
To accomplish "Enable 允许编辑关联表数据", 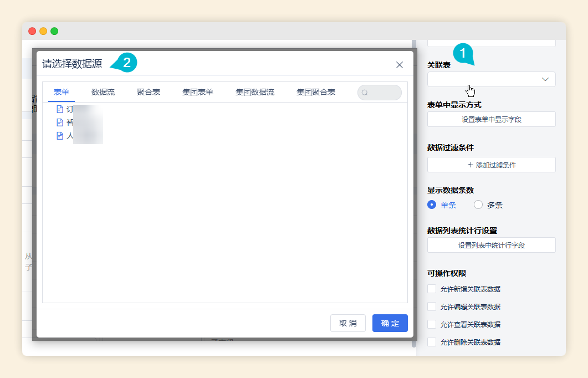I will point(432,307).
